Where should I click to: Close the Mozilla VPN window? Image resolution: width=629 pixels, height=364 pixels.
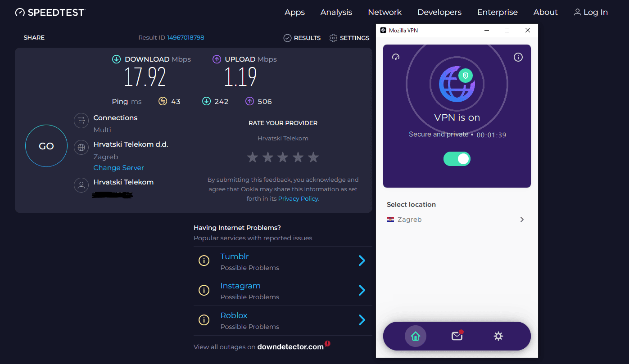pos(528,30)
